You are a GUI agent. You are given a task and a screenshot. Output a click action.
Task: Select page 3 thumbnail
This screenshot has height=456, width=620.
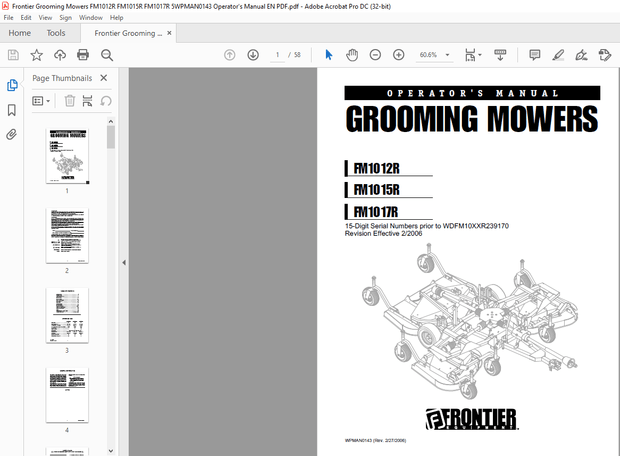click(x=67, y=316)
